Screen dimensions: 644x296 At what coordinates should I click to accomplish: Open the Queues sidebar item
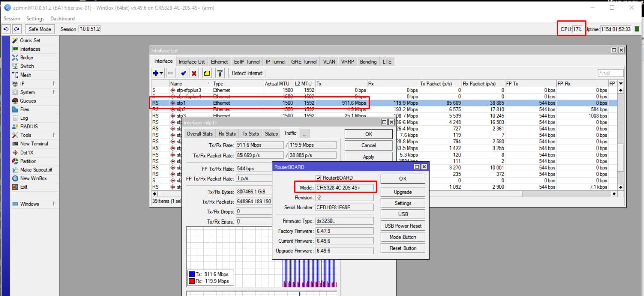[28, 101]
